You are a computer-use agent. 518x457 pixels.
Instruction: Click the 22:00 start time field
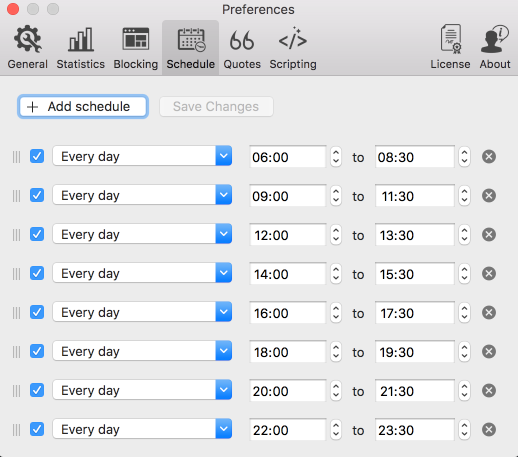[288, 430]
